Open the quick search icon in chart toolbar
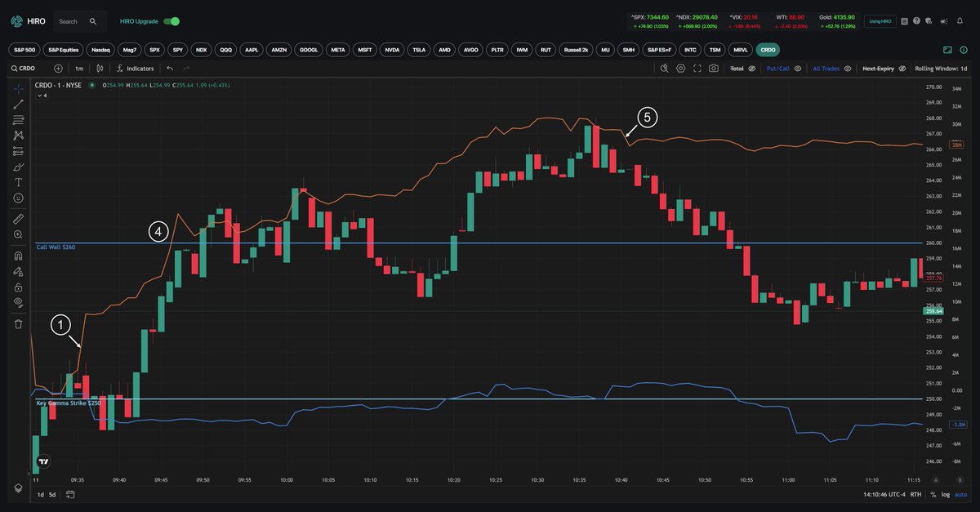The image size is (980, 512). (664, 69)
